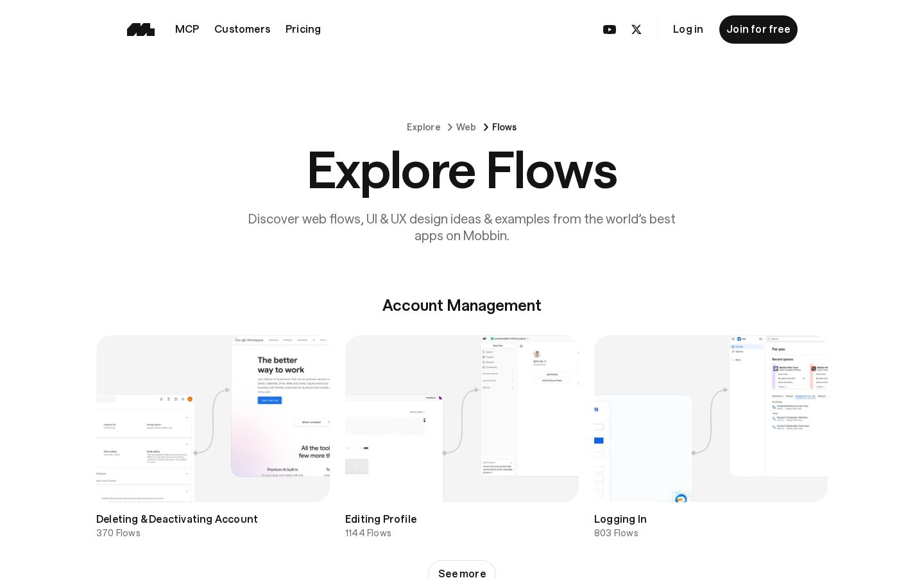
Task: Click the Join for free button
Action: click(x=758, y=30)
